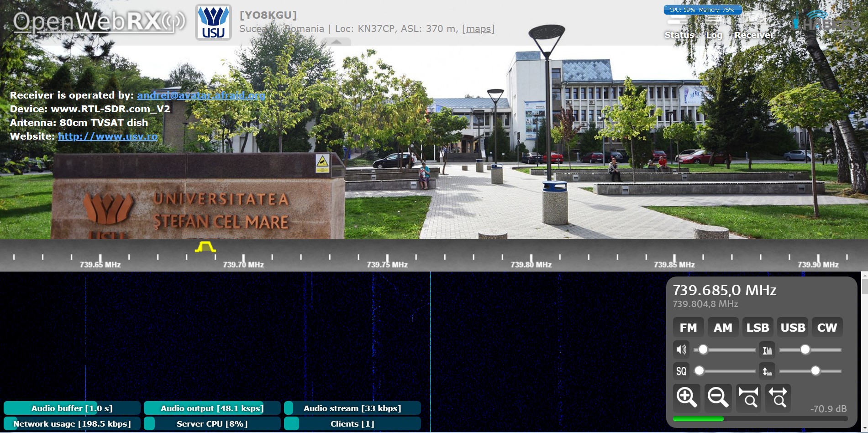Viewport: 868px width, 433px height.
Task: Click the volume slider handle
Action: click(x=703, y=350)
